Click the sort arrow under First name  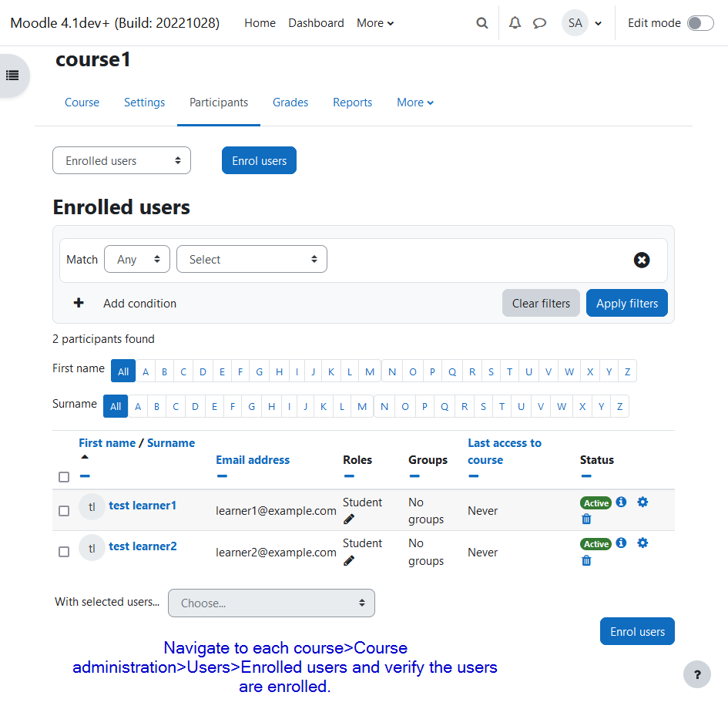click(x=85, y=457)
